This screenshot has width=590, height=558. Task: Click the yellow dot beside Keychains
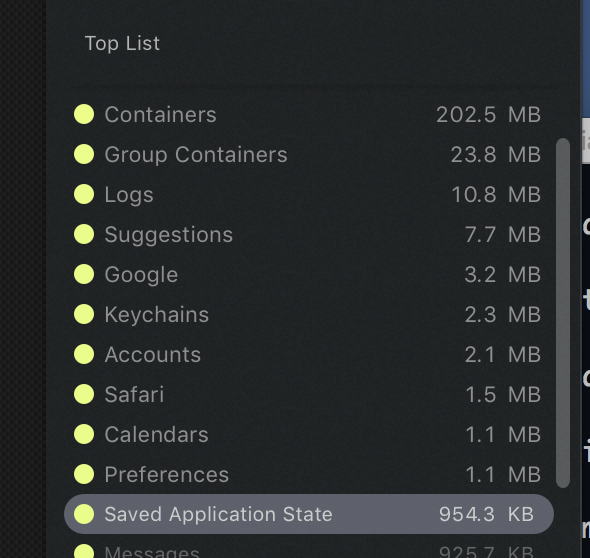(x=84, y=314)
